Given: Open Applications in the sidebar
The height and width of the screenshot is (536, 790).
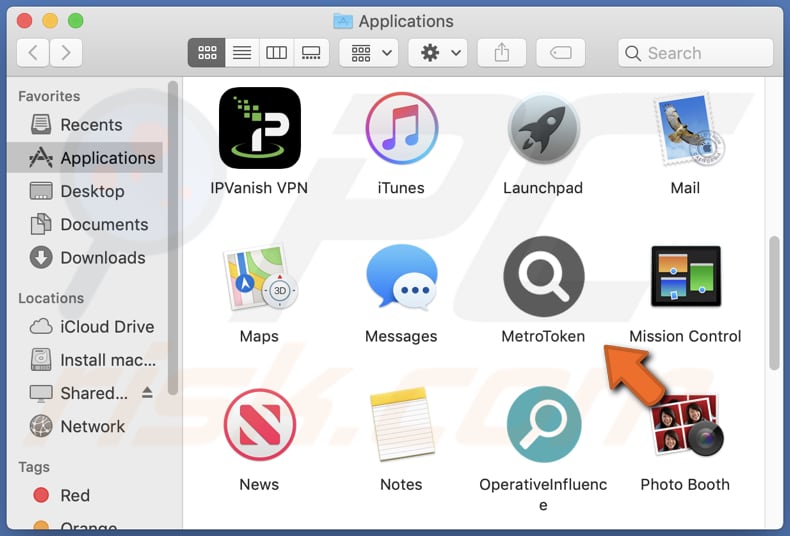Looking at the screenshot, I should [x=86, y=158].
